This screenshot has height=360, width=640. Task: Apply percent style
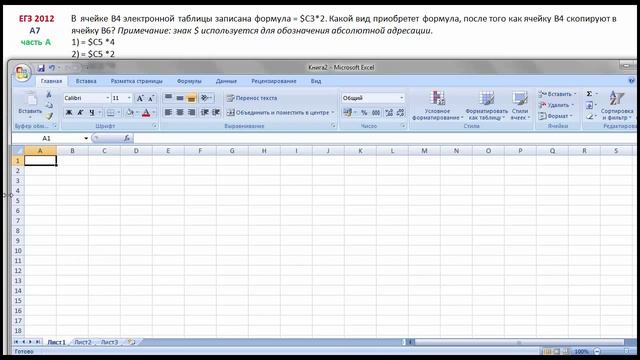[x=364, y=112]
